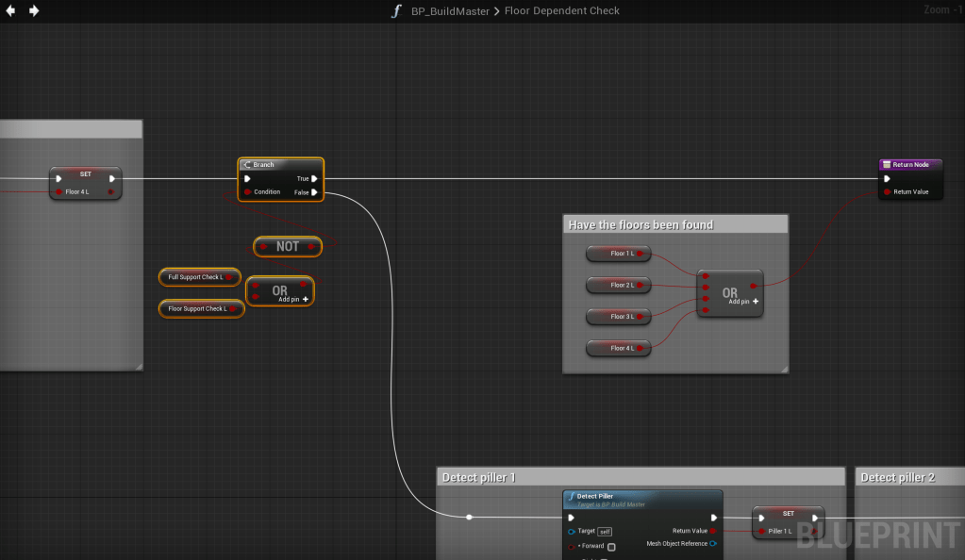Viewport: 965px width, 560px height.
Task: Select the NOT node
Action: point(288,247)
